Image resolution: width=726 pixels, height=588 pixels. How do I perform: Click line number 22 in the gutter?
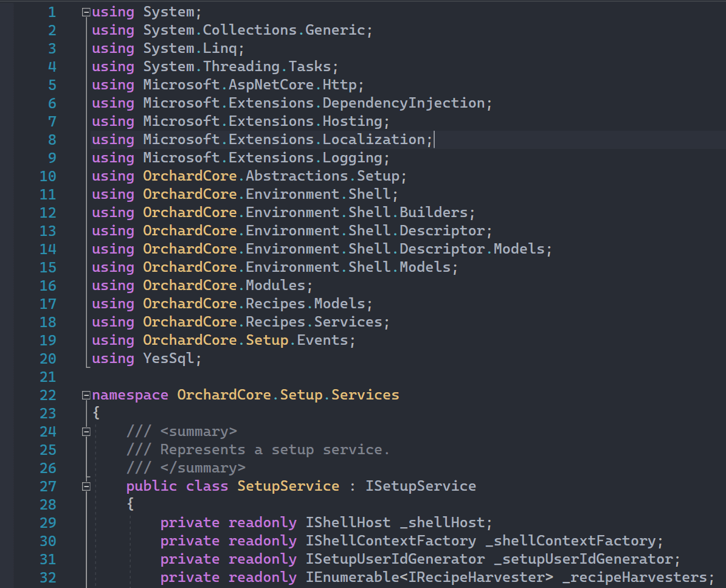click(48, 395)
